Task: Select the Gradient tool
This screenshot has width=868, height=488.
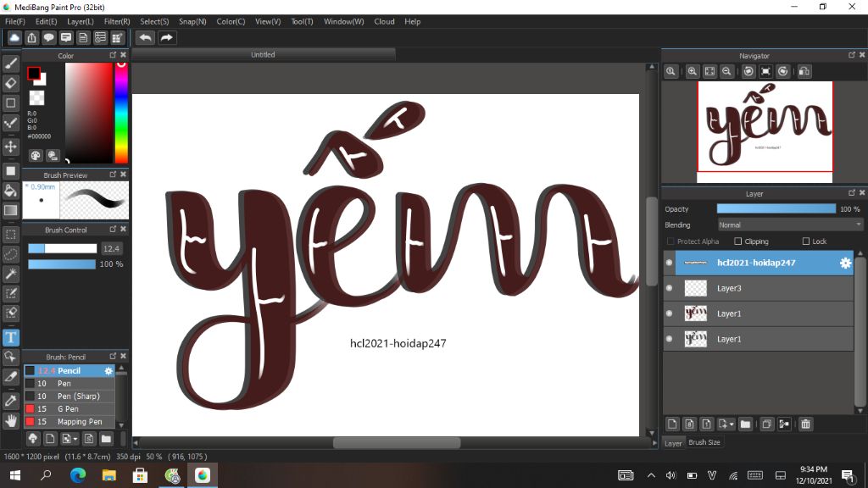Action: (x=10, y=210)
